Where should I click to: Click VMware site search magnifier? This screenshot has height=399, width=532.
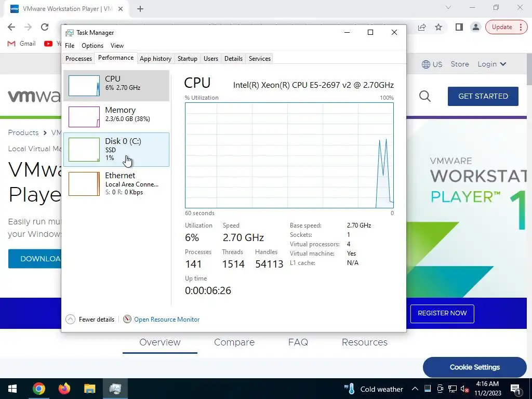(425, 96)
